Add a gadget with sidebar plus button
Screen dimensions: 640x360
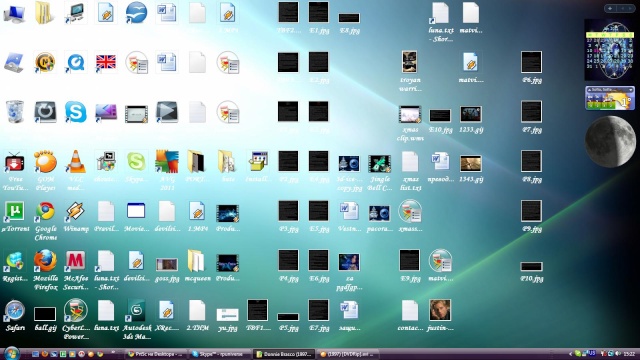610,8
